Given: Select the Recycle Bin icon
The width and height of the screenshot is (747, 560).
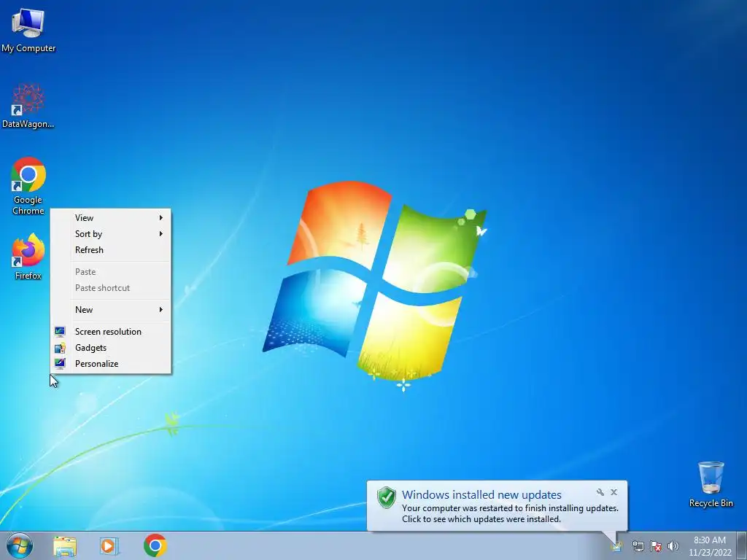Looking at the screenshot, I should (x=711, y=484).
